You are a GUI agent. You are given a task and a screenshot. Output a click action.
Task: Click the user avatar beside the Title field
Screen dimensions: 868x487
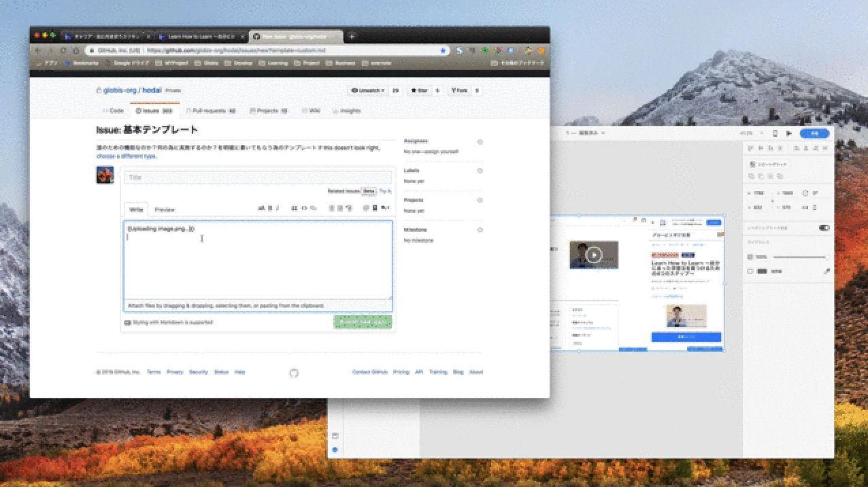coord(105,175)
